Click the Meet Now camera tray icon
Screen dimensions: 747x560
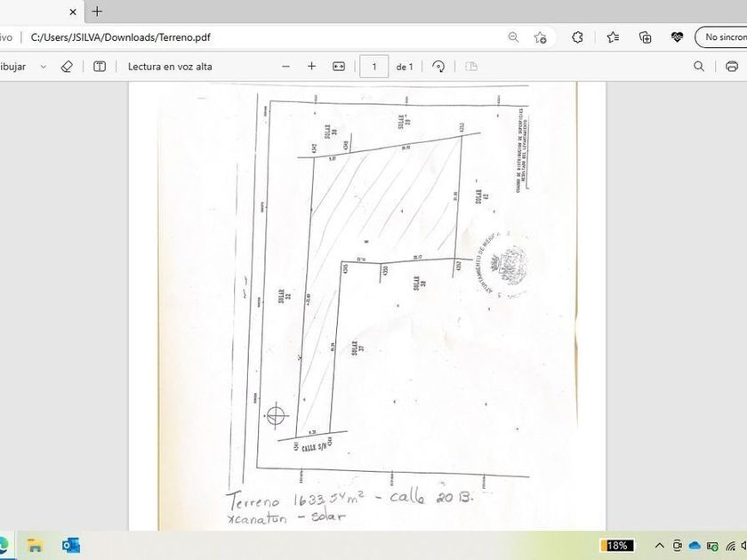677,546
